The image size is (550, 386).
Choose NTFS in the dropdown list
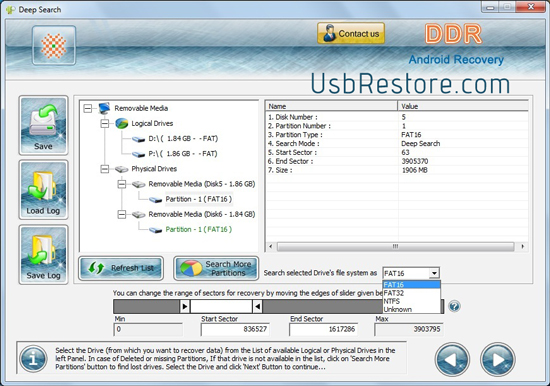click(x=411, y=301)
